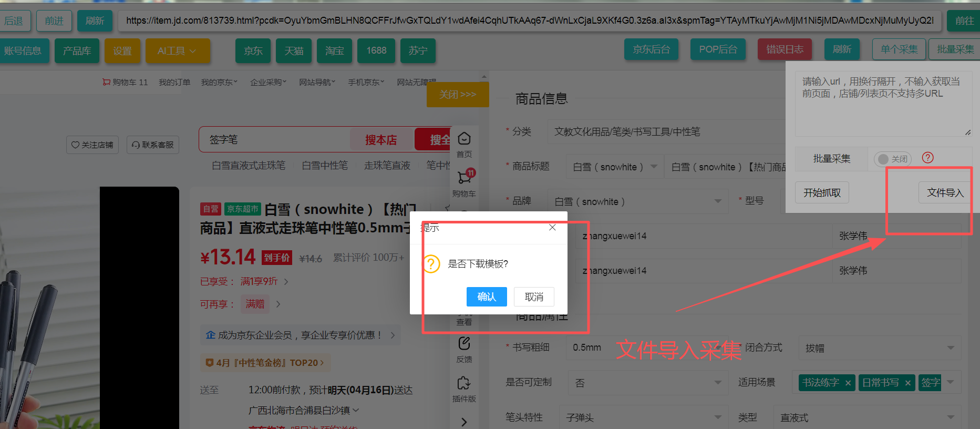Click the 联系客服 headset button
Image resolution: width=980 pixels, height=429 pixels.
point(153,145)
